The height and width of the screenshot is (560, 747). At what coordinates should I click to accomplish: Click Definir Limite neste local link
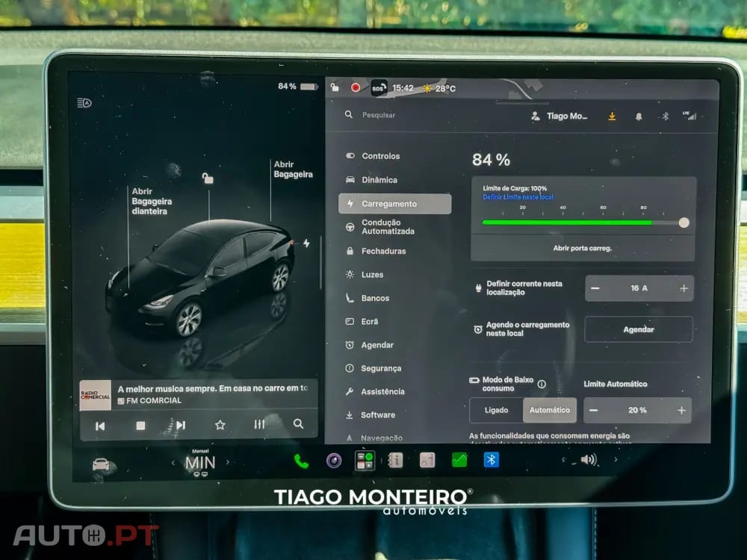click(x=518, y=197)
